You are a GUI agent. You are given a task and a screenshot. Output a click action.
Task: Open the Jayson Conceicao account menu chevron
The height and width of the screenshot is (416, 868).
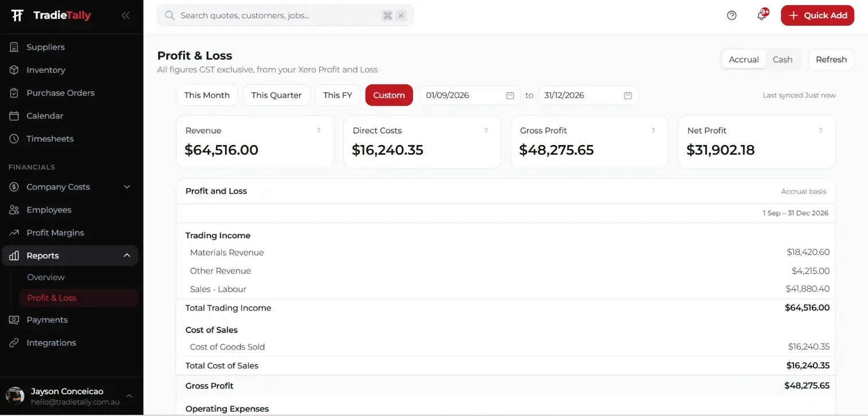click(129, 396)
